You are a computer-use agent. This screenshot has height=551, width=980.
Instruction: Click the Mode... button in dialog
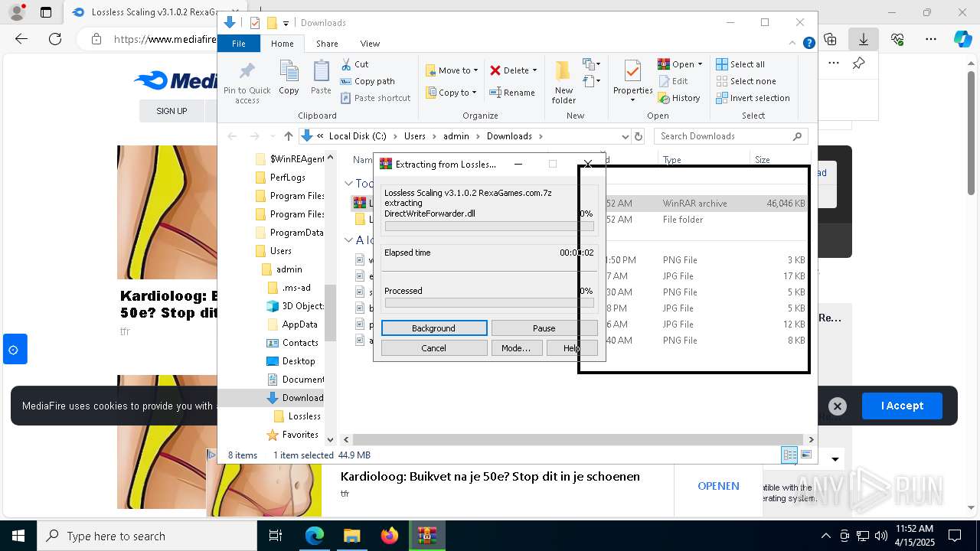[516, 348]
